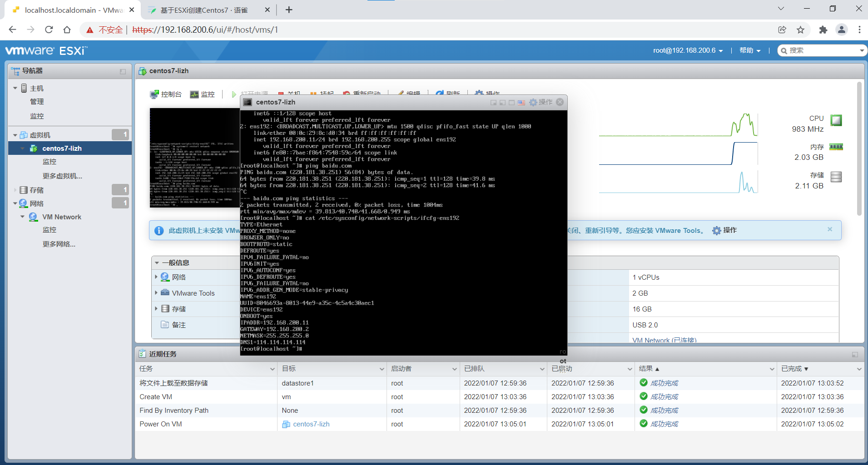This screenshot has width=868, height=465.
Task: Bookmark this page with star icon
Action: point(800,30)
